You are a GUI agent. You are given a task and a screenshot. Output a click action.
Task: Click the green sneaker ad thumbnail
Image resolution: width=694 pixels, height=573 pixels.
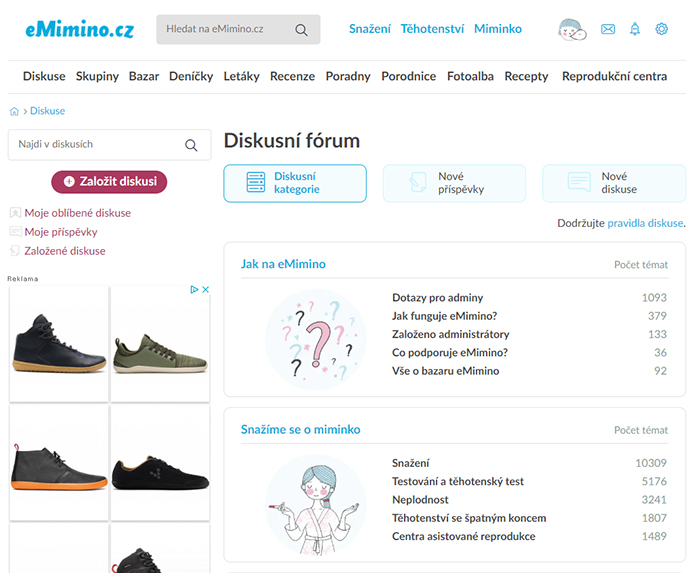[160, 343]
